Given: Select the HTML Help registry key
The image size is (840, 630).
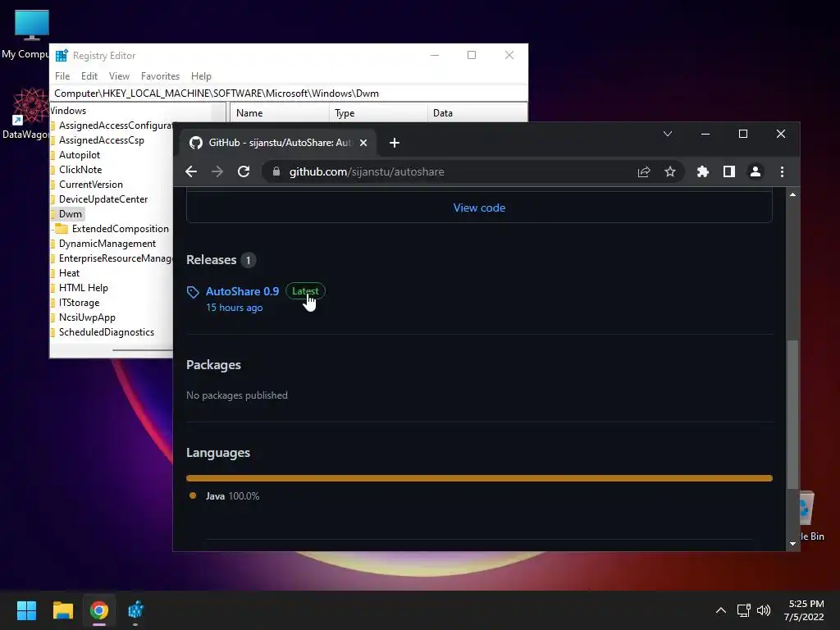Looking at the screenshot, I should pyautogui.click(x=83, y=288).
